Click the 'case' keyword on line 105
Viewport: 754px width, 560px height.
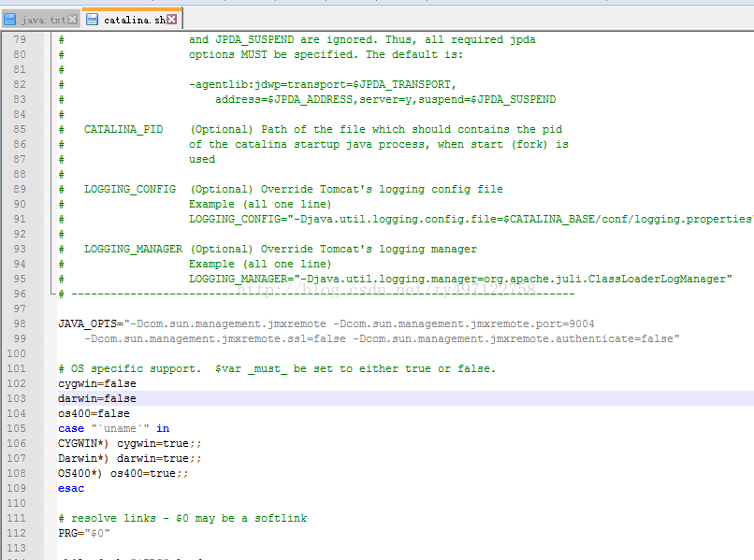pos(71,428)
